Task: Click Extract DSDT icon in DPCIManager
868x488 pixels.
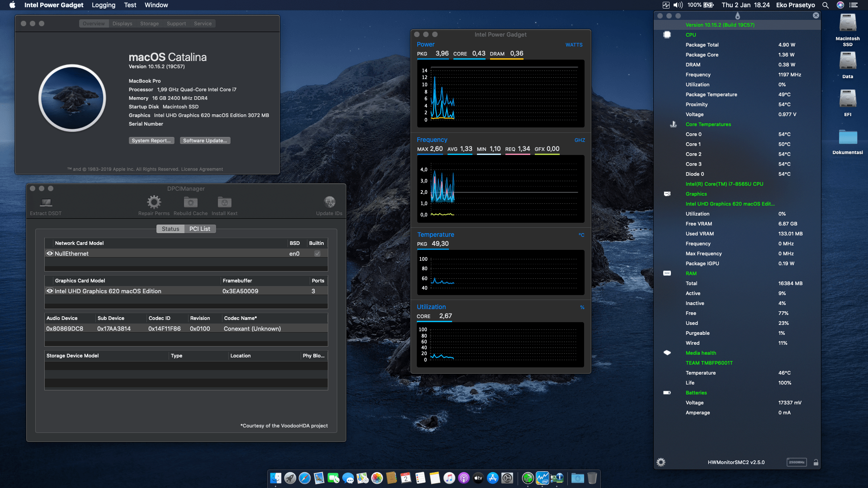Action: [x=46, y=202]
